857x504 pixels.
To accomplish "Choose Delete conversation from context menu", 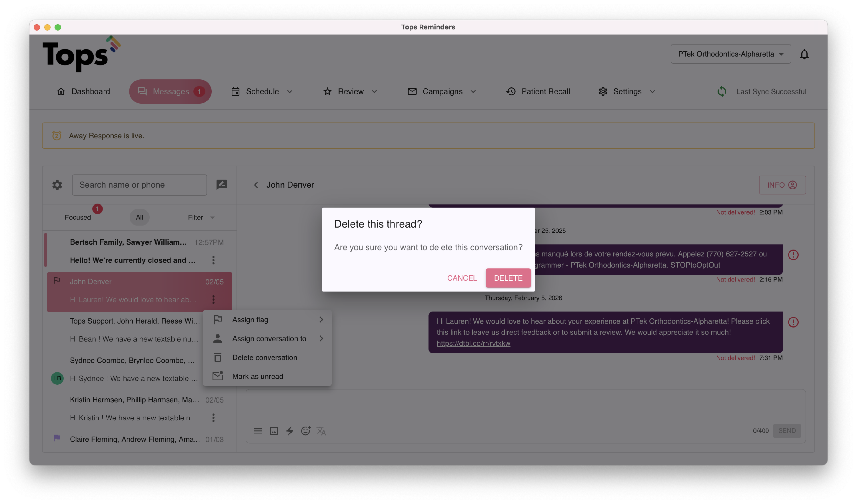I will point(264,357).
